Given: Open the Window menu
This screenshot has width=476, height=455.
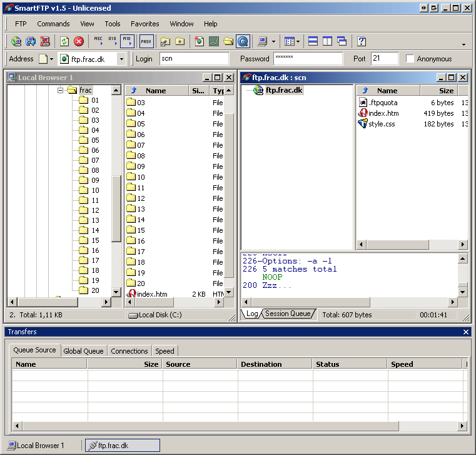Looking at the screenshot, I should pos(181,24).
